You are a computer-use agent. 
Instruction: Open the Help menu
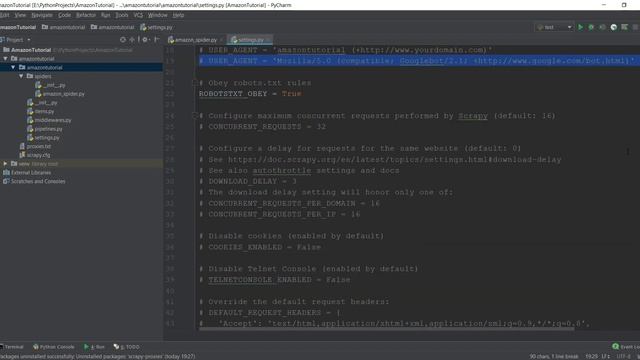(178, 15)
